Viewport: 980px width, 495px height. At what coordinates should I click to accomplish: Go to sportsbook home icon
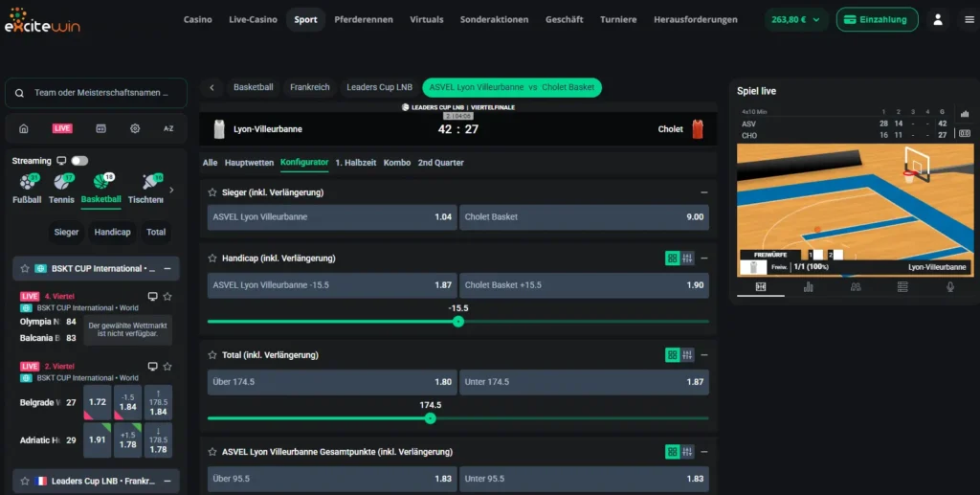pyautogui.click(x=24, y=128)
